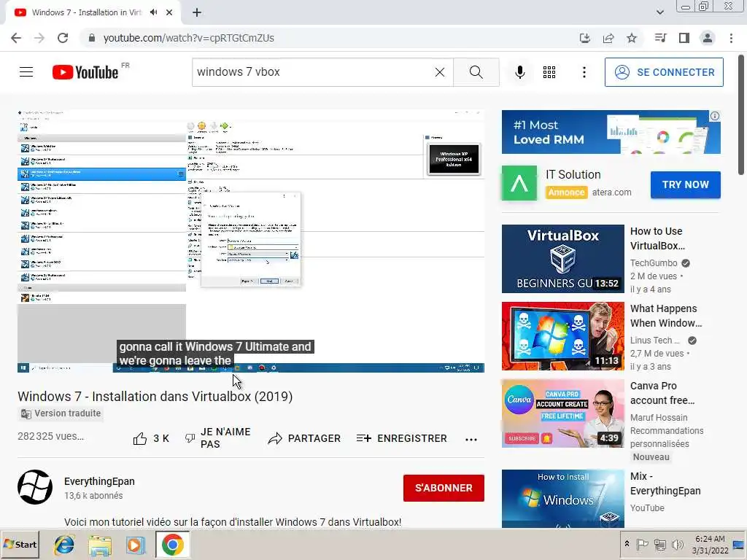
Task: Open the EverythingEpan channel name link
Action: (99, 481)
